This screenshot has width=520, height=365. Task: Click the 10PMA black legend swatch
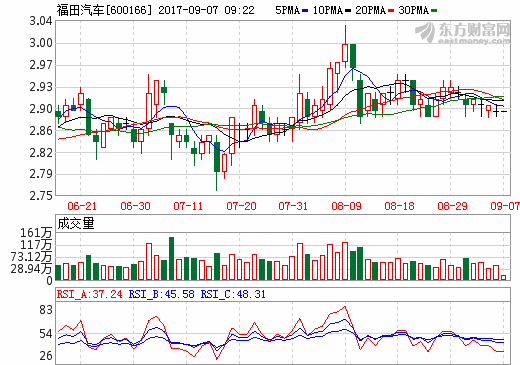348,11
